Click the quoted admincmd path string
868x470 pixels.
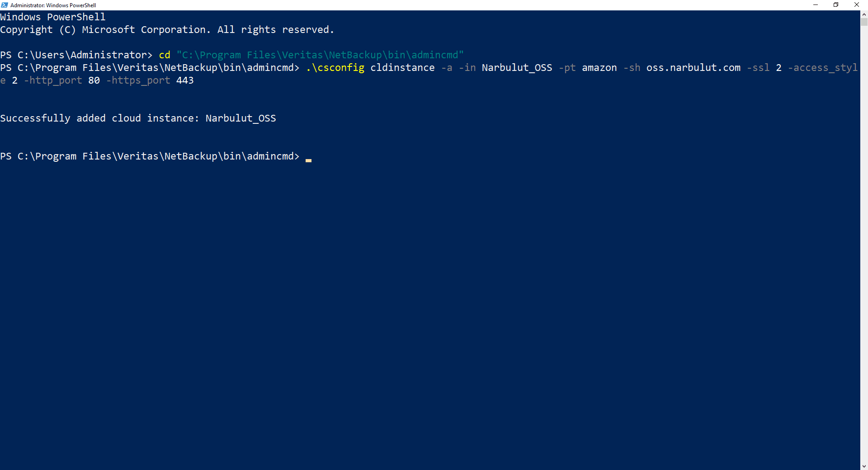pyautogui.click(x=320, y=55)
